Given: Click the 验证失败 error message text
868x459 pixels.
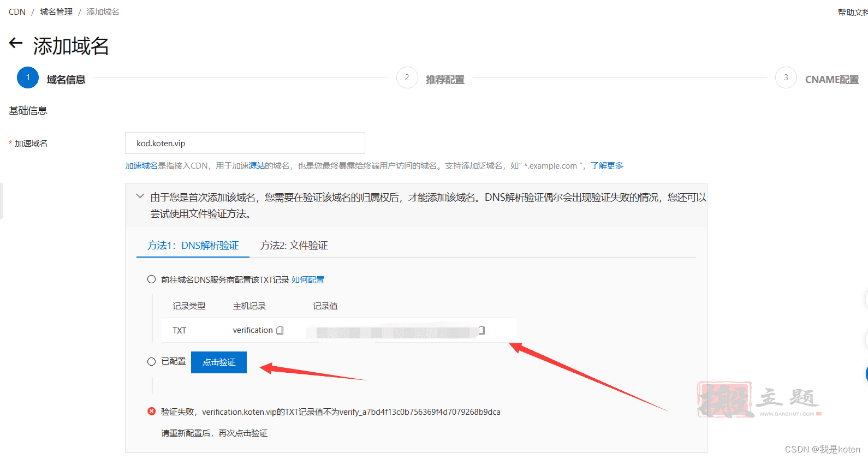Looking at the screenshot, I should (331, 412).
